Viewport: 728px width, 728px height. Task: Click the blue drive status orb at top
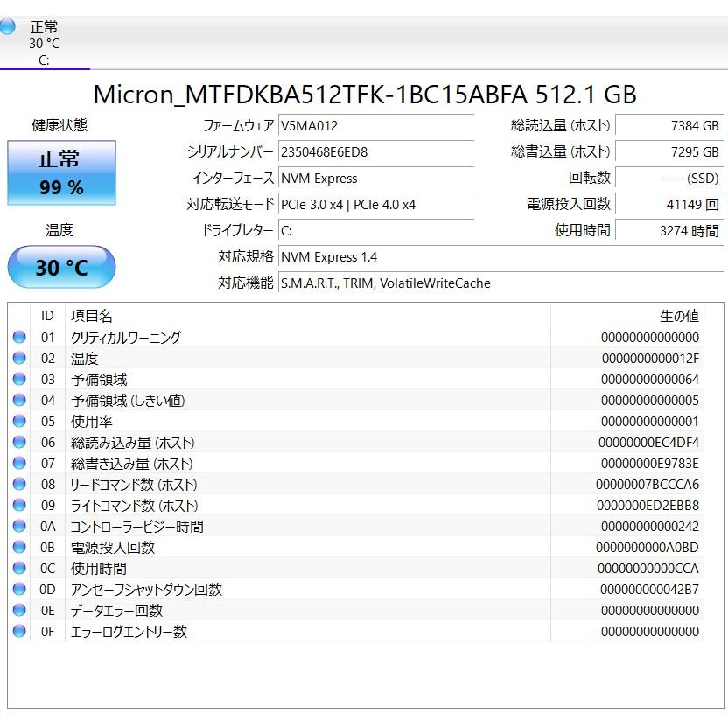pos(7,26)
